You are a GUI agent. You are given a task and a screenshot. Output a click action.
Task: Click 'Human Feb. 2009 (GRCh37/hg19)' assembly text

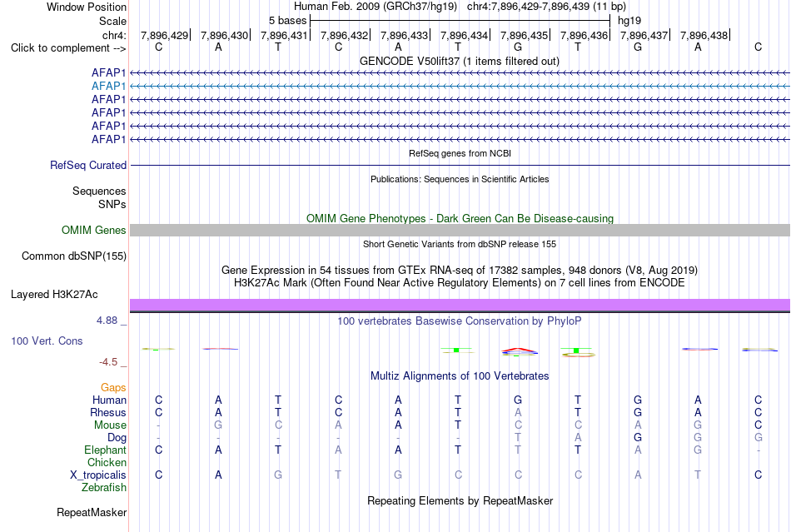(x=376, y=7)
